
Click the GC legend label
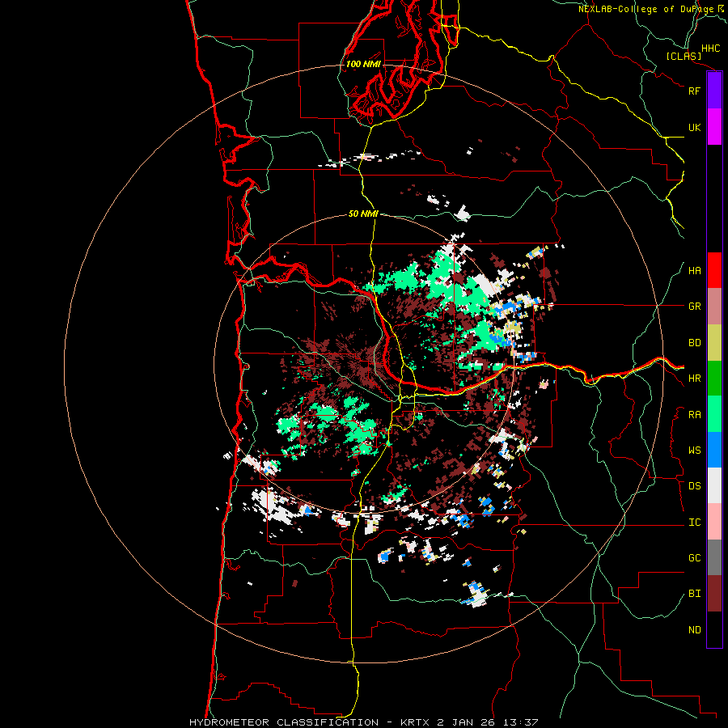click(x=694, y=558)
